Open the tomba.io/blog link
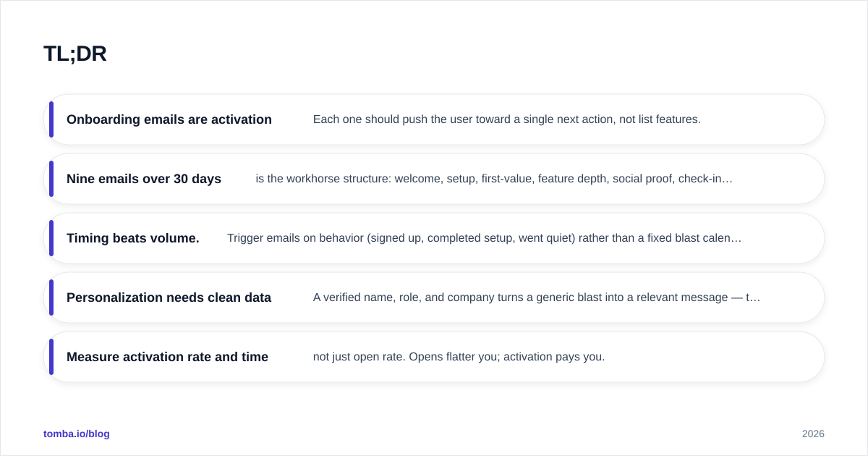This screenshot has width=868, height=456. tap(77, 434)
